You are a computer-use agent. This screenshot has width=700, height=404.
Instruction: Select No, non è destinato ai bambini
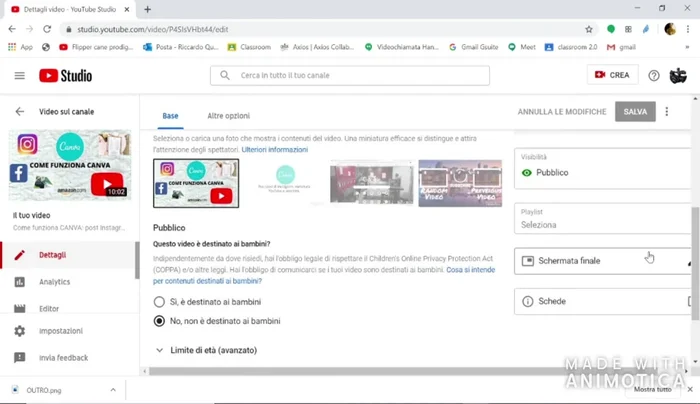tap(159, 321)
